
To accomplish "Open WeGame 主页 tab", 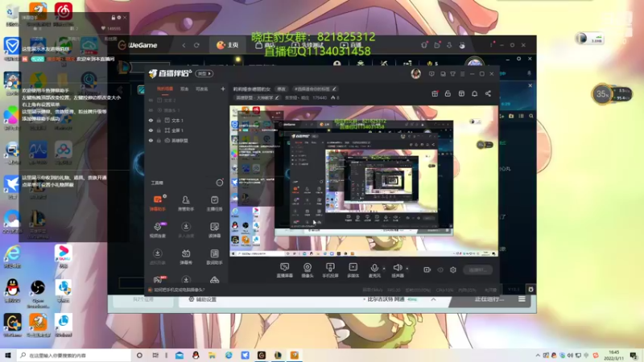I will click(228, 45).
